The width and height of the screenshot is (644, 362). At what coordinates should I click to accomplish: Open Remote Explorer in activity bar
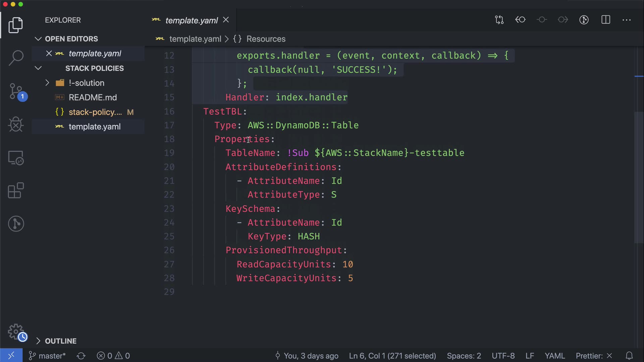click(16, 158)
